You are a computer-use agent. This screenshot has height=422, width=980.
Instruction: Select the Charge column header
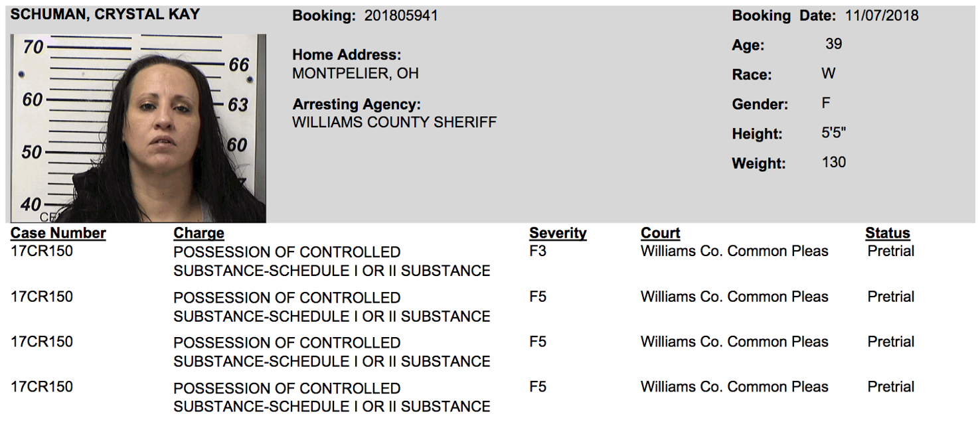(199, 234)
